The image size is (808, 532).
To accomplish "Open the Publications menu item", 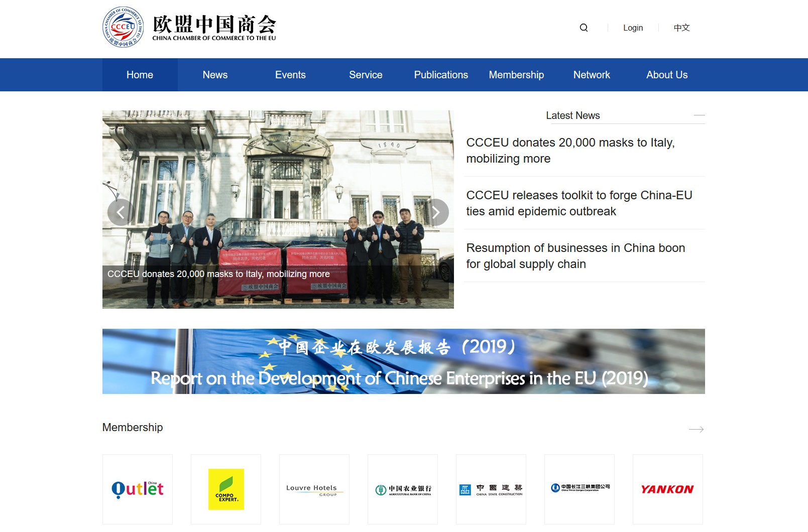I will coord(441,75).
